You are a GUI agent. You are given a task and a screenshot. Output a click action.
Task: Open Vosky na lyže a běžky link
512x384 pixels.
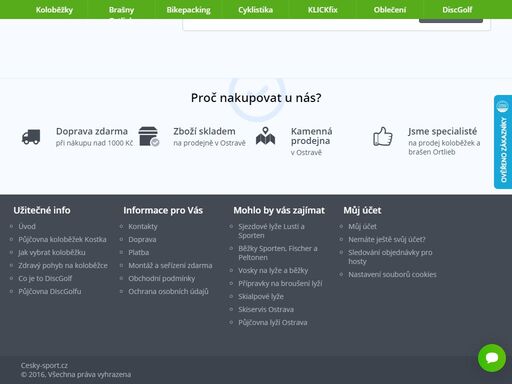click(x=273, y=270)
